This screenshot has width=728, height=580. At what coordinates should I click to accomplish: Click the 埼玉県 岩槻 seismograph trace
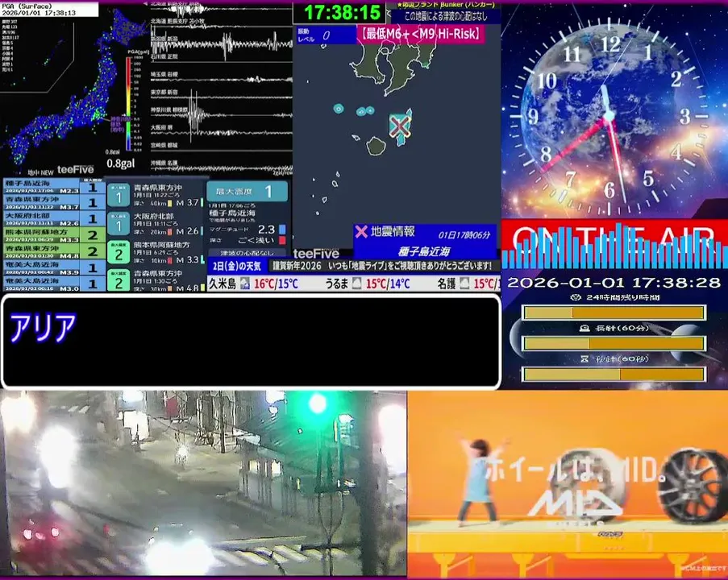(x=221, y=79)
